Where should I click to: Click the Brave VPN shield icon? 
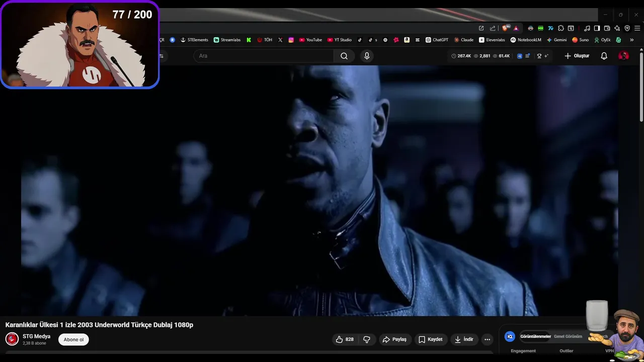click(x=627, y=28)
